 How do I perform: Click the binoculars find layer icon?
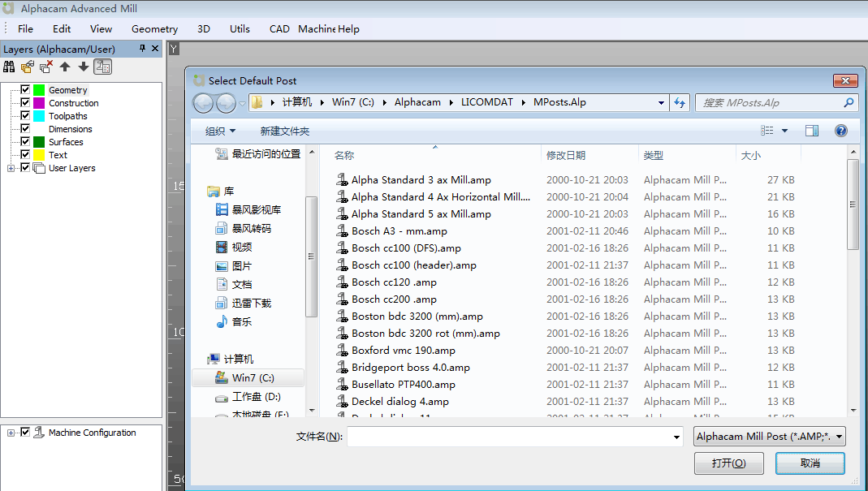pos(9,67)
